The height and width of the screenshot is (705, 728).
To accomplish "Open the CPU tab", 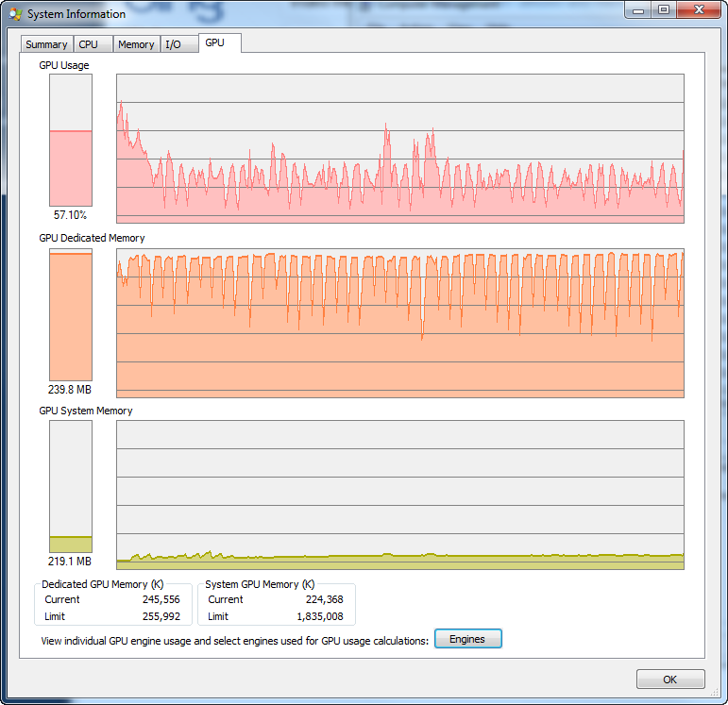I will pyautogui.click(x=88, y=44).
